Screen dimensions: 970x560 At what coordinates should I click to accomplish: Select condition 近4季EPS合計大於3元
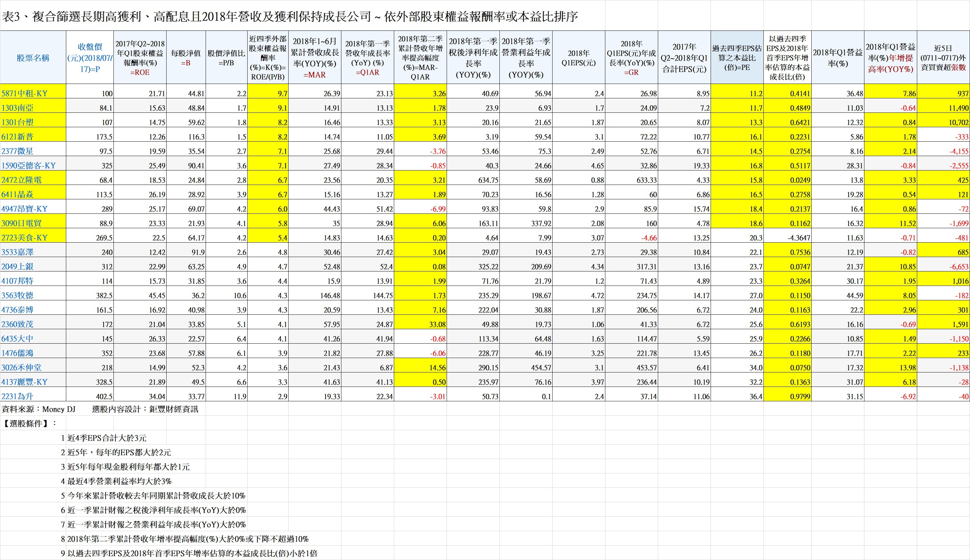tap(107, 438)
